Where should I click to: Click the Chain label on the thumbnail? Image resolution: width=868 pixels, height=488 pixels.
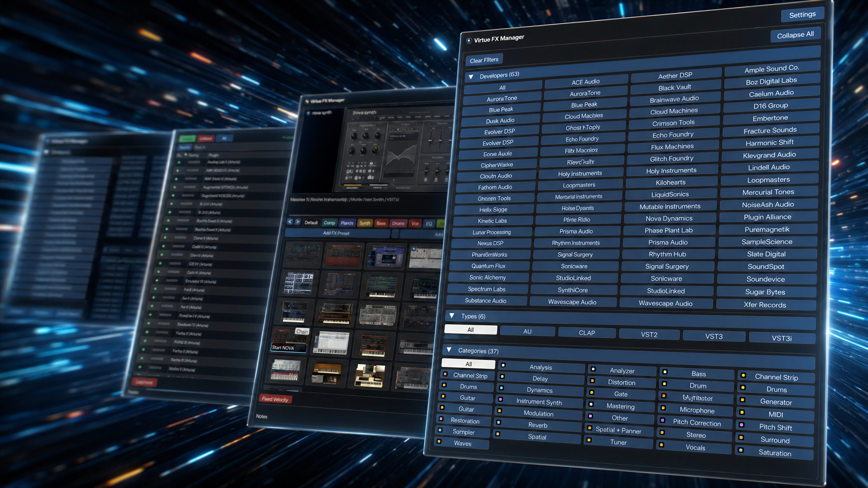coord(302,332)
